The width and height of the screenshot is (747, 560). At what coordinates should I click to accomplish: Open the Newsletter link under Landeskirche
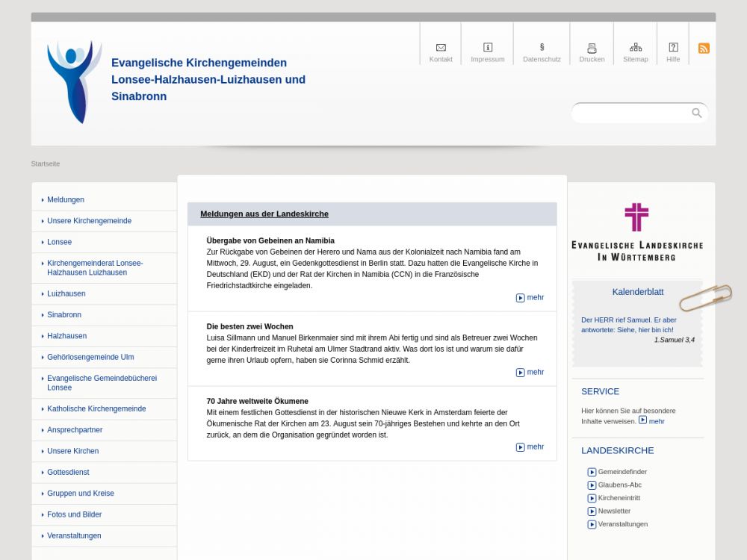(613, 511)
